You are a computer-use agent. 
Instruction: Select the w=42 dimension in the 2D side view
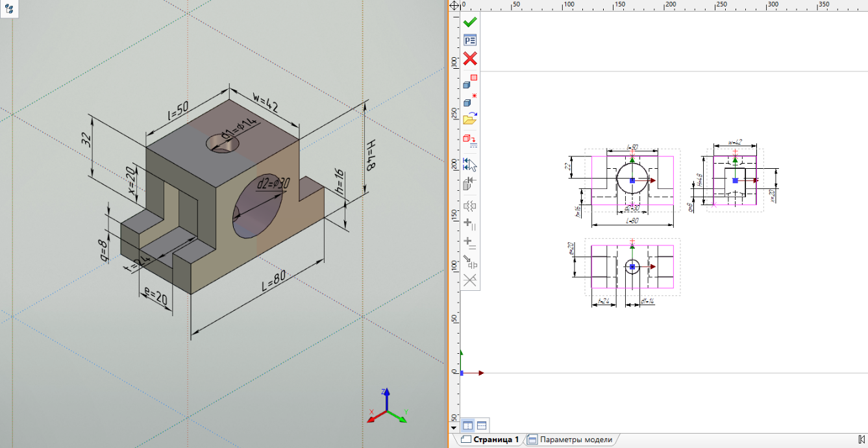point(735,142)
